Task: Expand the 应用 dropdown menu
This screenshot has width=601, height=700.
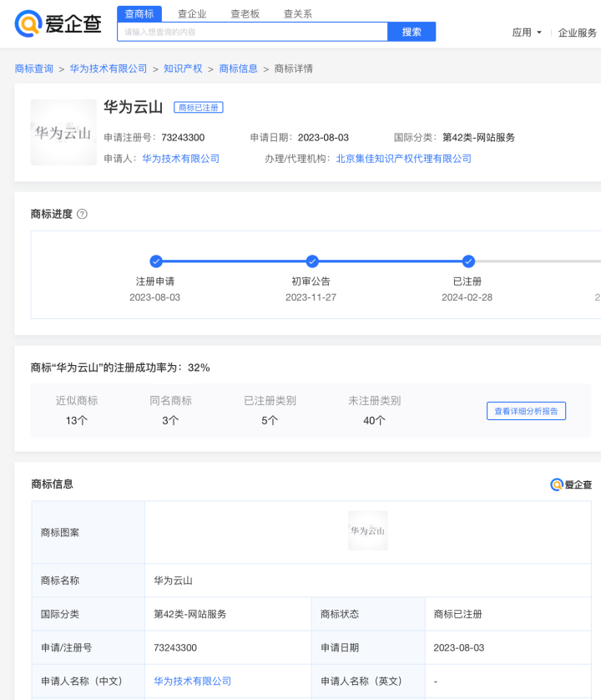Action: (x=527, y=33)
